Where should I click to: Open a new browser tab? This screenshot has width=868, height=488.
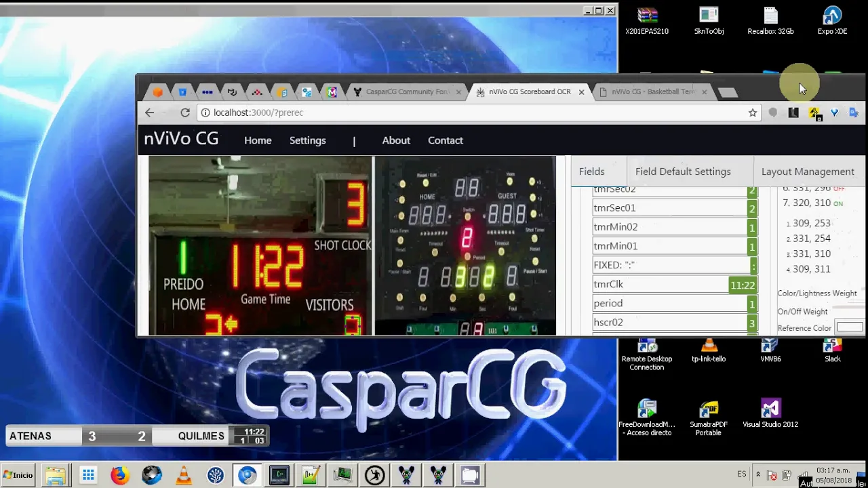coord(728,93)
